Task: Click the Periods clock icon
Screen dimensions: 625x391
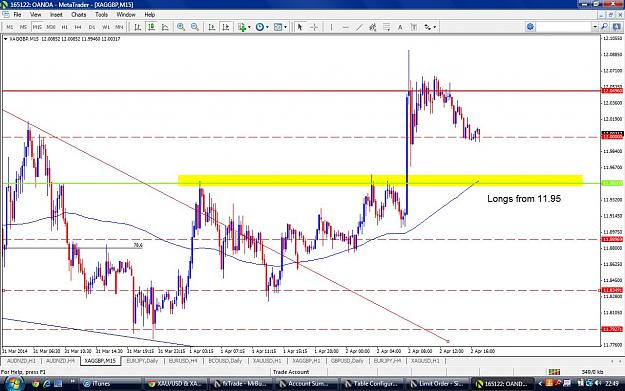Action: [x=260, y=27]
